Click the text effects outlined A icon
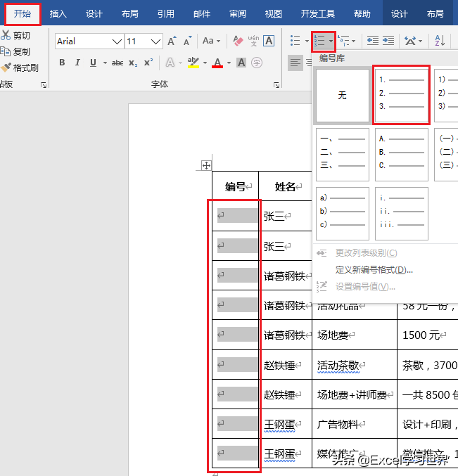 (170, 63)
